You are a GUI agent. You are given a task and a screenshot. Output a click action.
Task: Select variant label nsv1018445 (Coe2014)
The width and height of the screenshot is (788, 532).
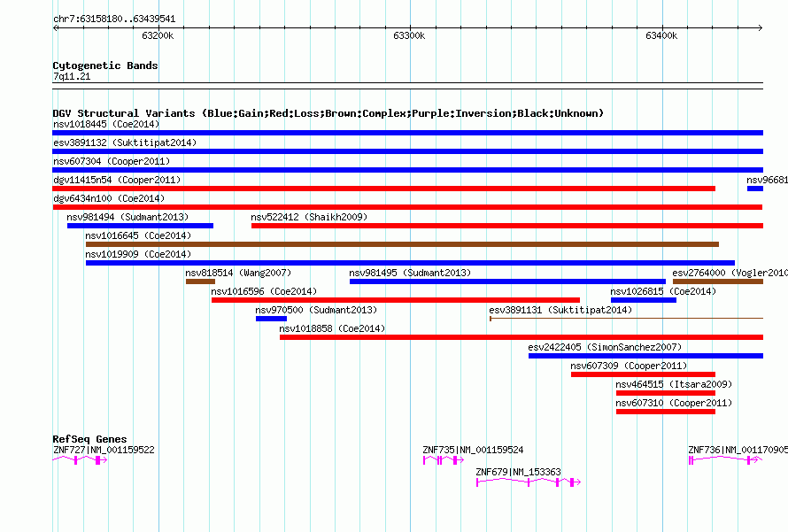[106, 124]
